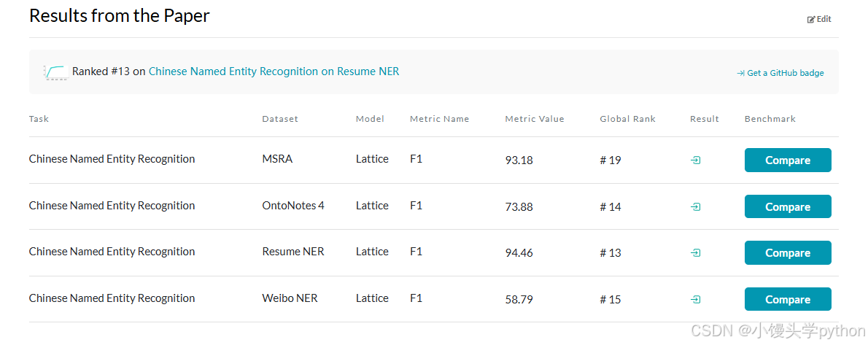The height and width of the screenshot is (345, 868).
Task: Compare results on Resume NER benchmark
Action: click(788, 253)
